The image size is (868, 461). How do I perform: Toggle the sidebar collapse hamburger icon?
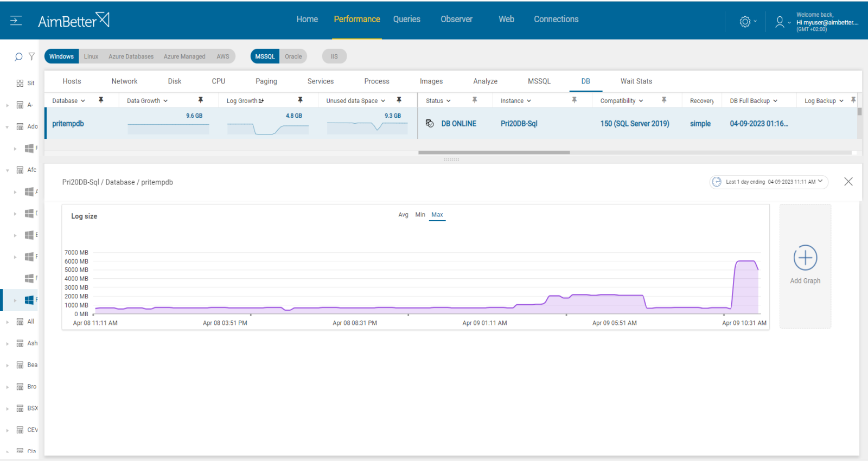click(x=16, y=21)
